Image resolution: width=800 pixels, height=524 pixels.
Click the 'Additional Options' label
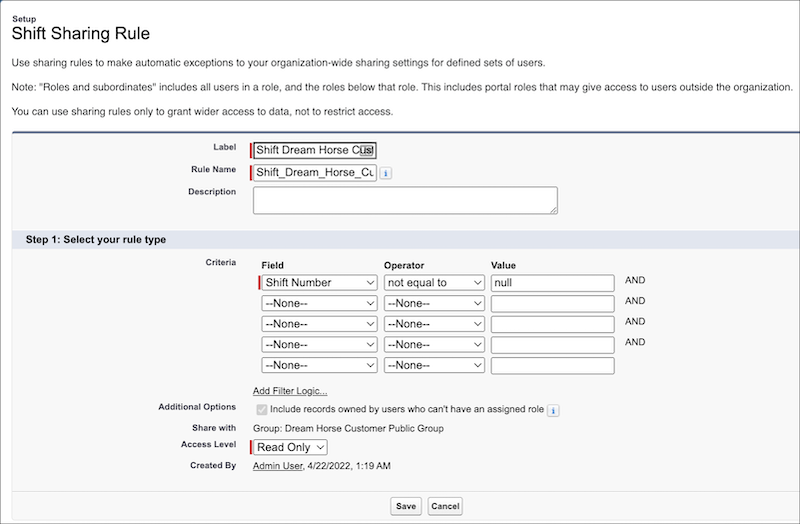(197, 407)
